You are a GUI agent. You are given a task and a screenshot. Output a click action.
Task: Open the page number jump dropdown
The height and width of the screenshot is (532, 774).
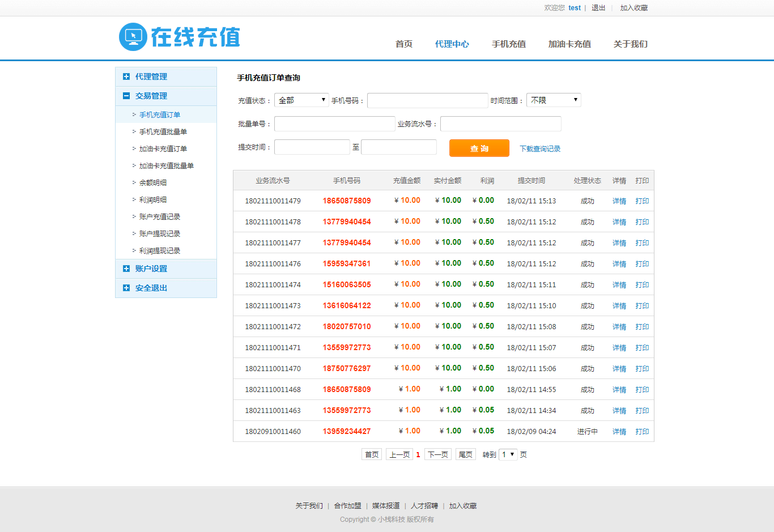click(x=508, y=454)
